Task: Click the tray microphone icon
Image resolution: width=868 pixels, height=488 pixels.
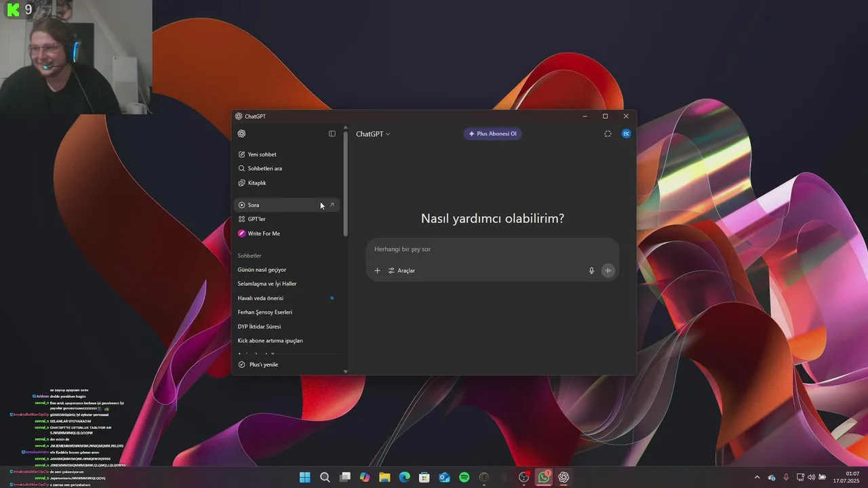Action: [786, 477]
